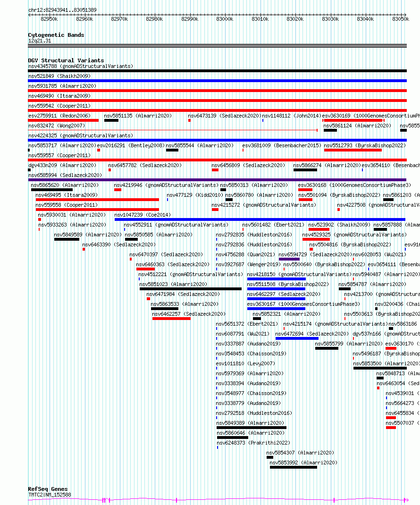Click nsv477129 (Kidd2010) label
Viewport: 420px width, 505px height.
(195, 195)
